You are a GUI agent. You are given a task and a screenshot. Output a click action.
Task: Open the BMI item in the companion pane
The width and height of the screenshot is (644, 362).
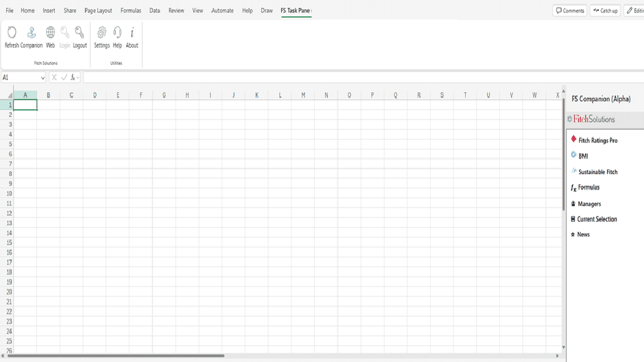(x=583, y=156)
